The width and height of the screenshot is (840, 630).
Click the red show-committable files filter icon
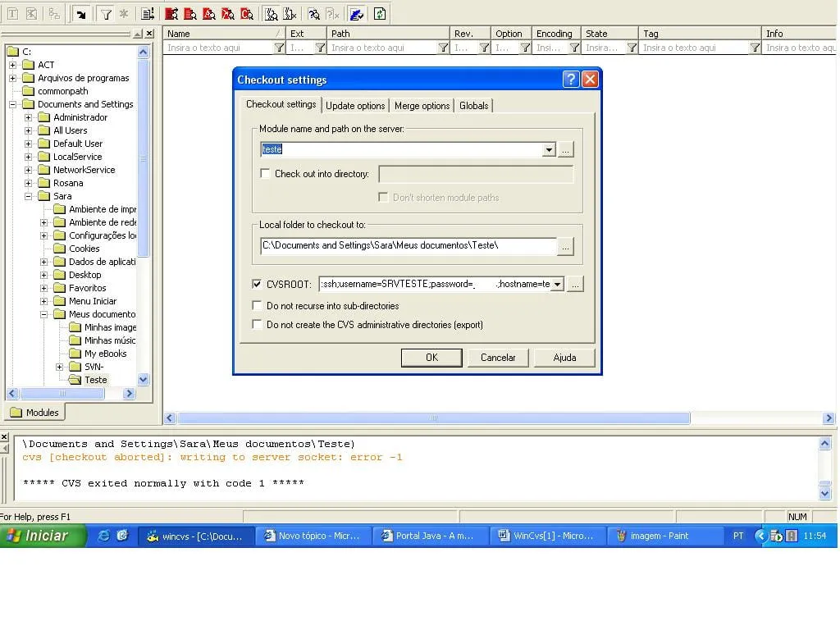click(171, 14)
